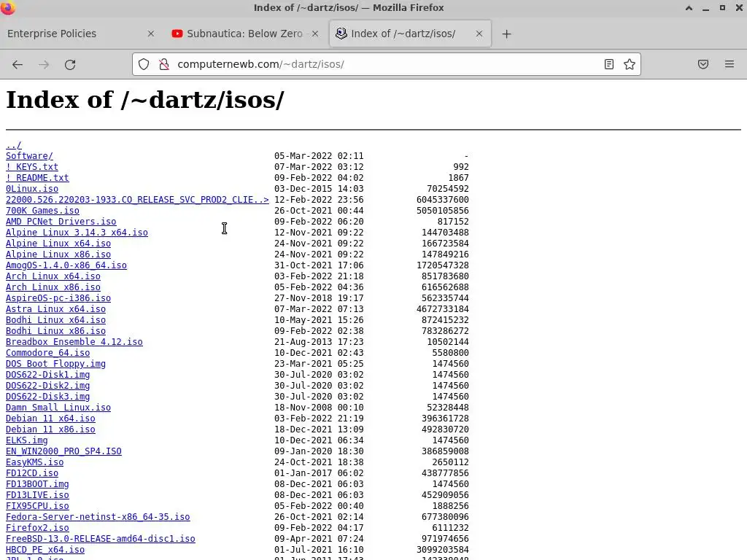Download Alpine_Linux_x86.iso
Image resolution: width=747 pixels, height=560 pixels.
click(x=58, y=254)
